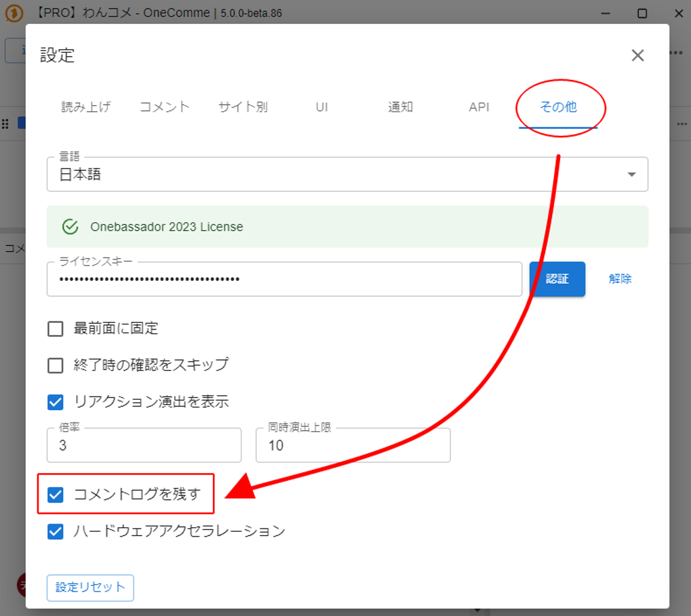The image size is (691, 616).
Task: Open the サイト別 tab
Action: [243, 107]
